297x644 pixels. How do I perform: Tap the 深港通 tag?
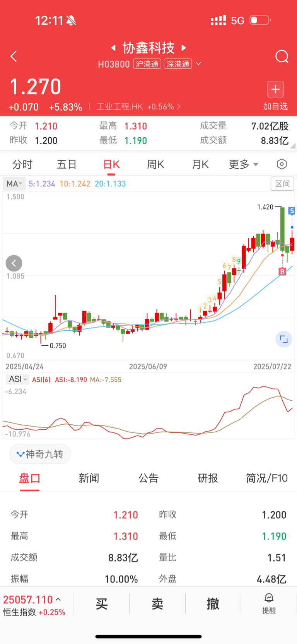(178, 64)
